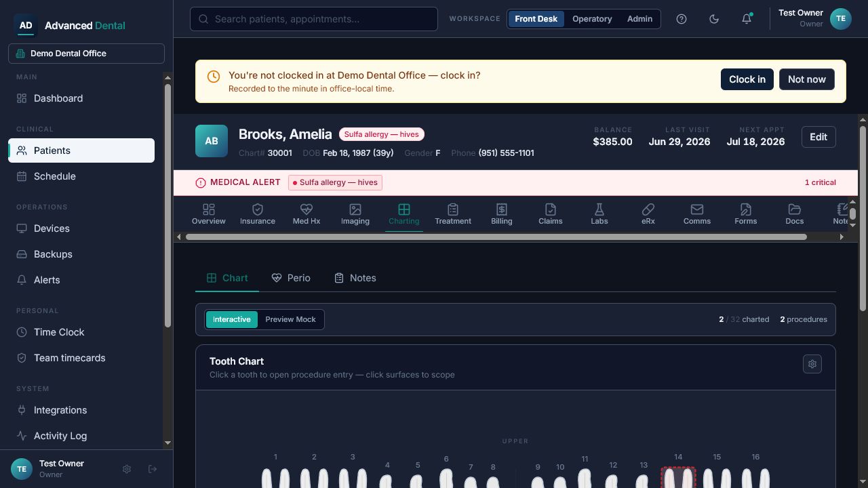Click sidebar scroll up arrow
The width and height of the screenshot is (868, 488).
pos(167,77)
